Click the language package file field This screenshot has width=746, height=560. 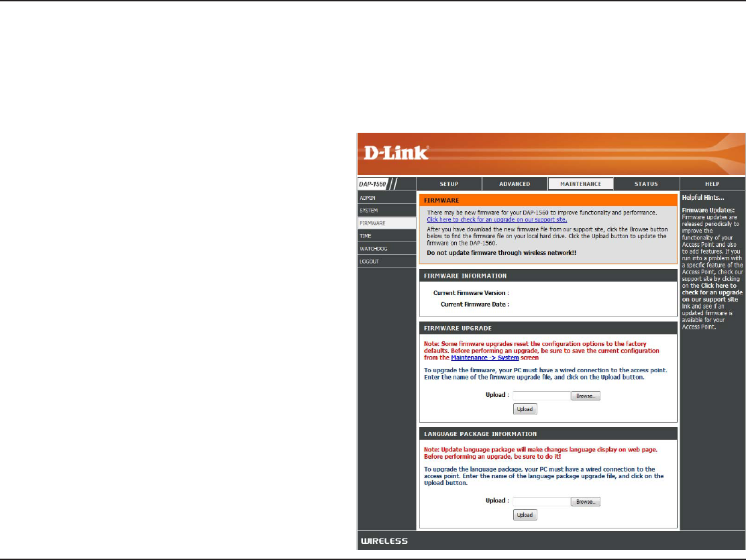(x=541, y=502)
